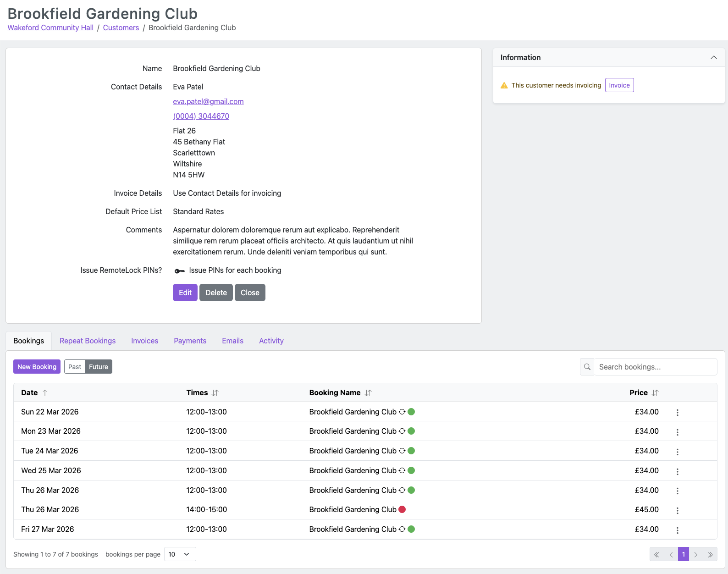Toggle to Past bookings view
The image size is (728, 574).
tap(75, 367)
